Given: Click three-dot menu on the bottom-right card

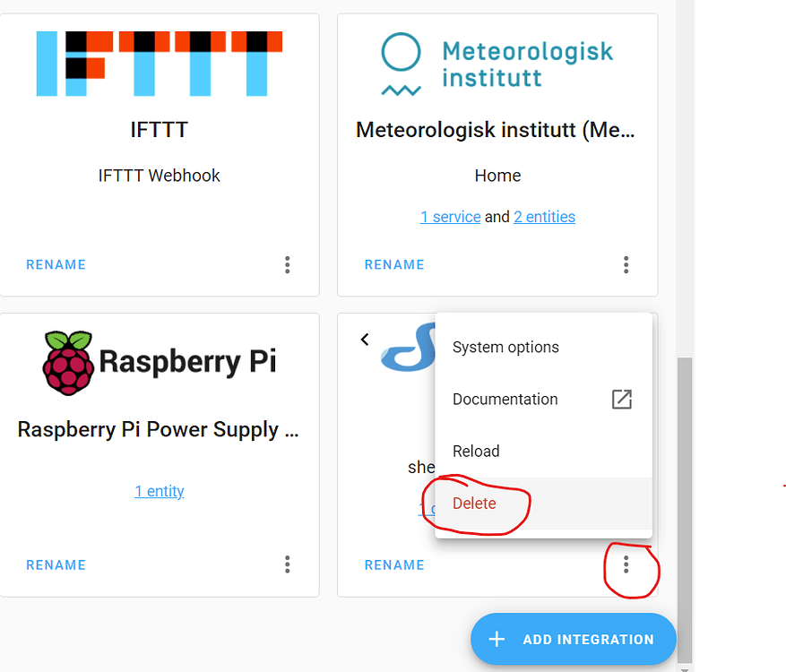Looking at the screenshot, I should pos(626,564).
